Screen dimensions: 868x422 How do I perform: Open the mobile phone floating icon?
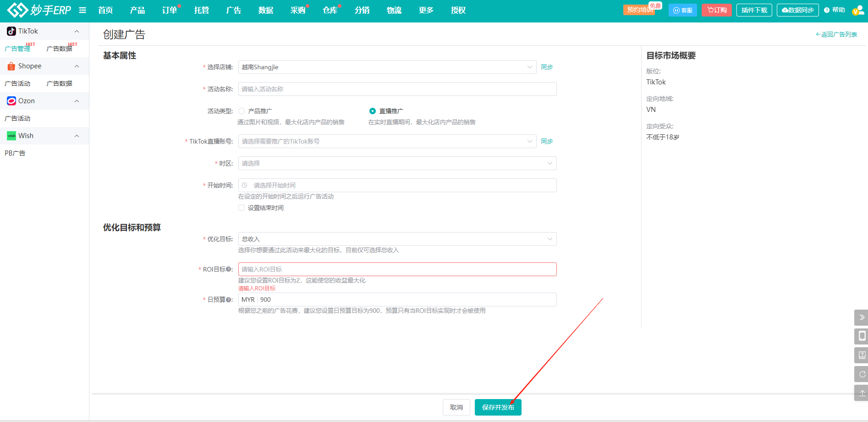(861, 336)
